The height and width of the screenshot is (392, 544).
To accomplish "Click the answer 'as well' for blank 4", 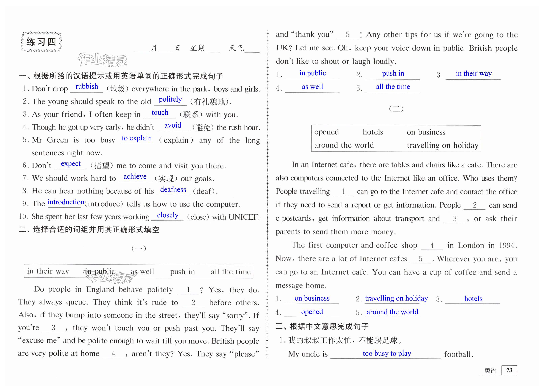I will (x=312, y=86).
